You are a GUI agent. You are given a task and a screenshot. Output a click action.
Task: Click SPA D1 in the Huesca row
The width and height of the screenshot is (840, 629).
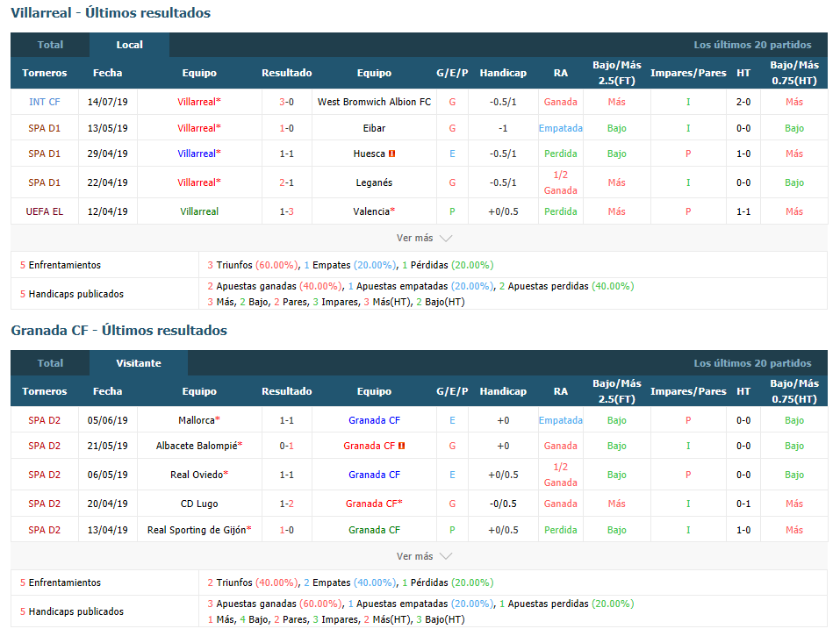[45, 154]
